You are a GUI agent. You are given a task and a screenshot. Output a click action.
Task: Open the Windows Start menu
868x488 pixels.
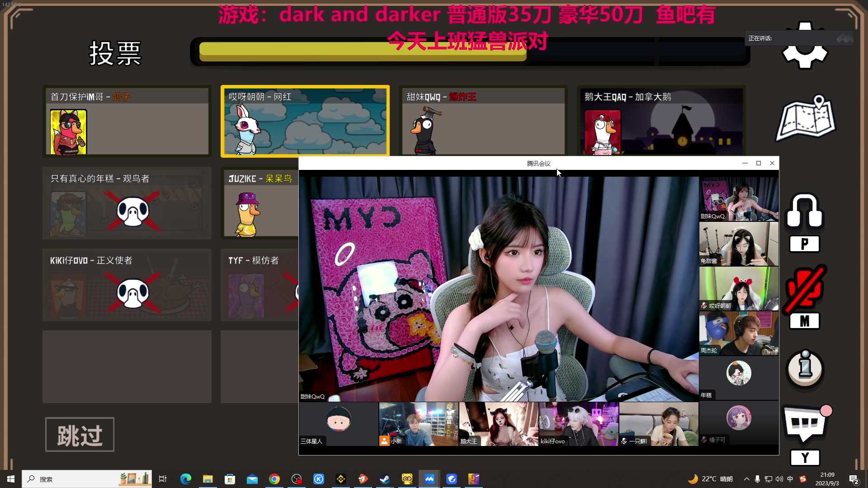[11, 479]
